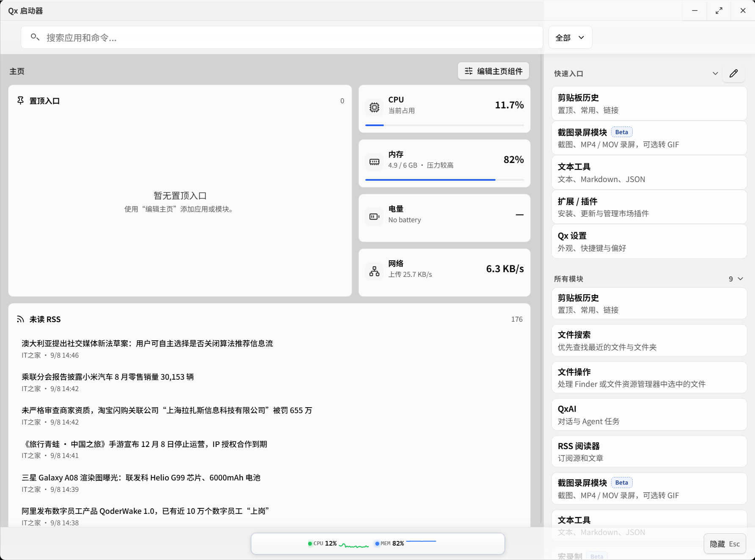
Task: Open 文本工具 in 快速入口 list
Action: pyautogui.click(x=649, y=172)
